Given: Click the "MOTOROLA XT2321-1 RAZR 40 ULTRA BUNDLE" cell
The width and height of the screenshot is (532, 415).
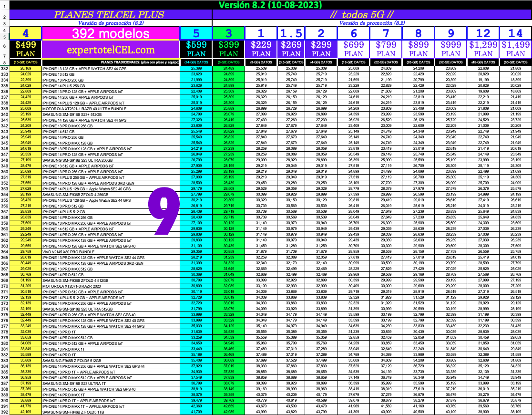Looking at the screenshot, I should point(111,109).
